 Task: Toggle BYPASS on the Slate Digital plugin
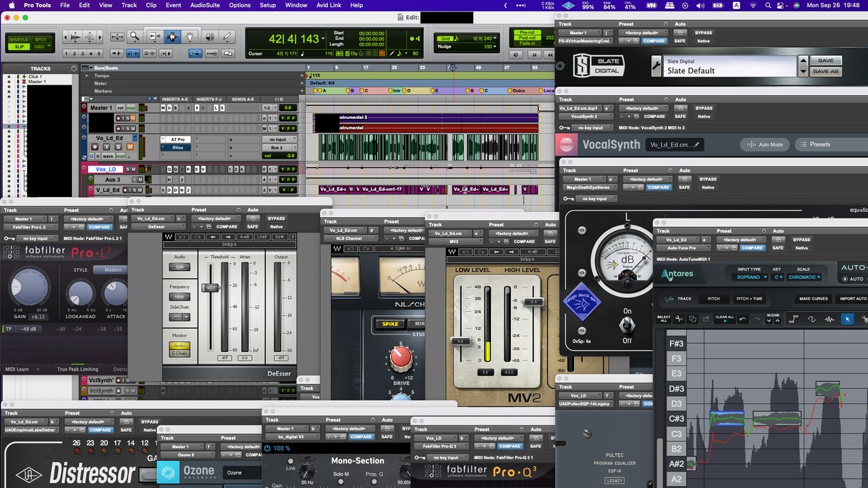[x=703, y=33]
